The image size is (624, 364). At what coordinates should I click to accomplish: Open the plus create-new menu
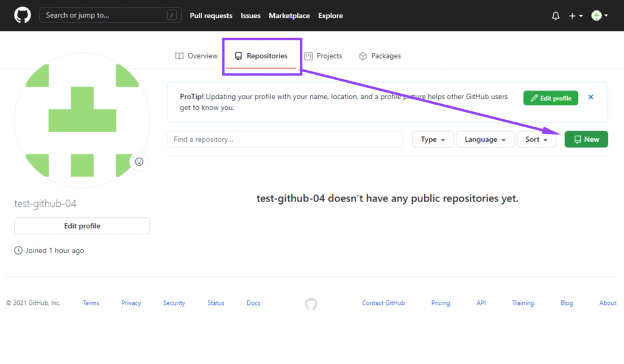click(575, 16)
